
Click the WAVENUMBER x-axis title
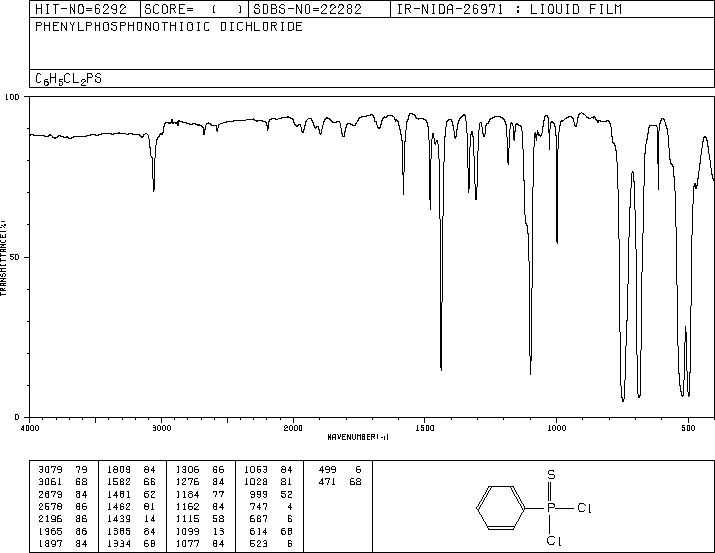click(358, 437)
